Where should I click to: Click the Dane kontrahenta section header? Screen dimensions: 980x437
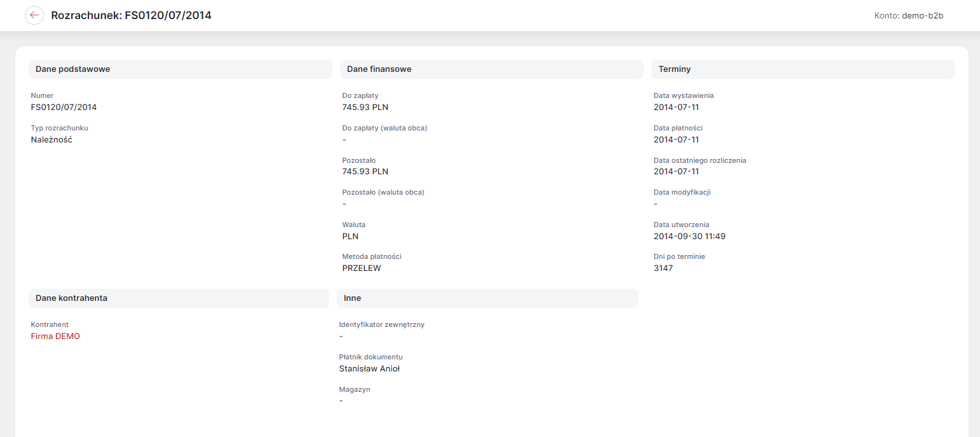point(179,298)
